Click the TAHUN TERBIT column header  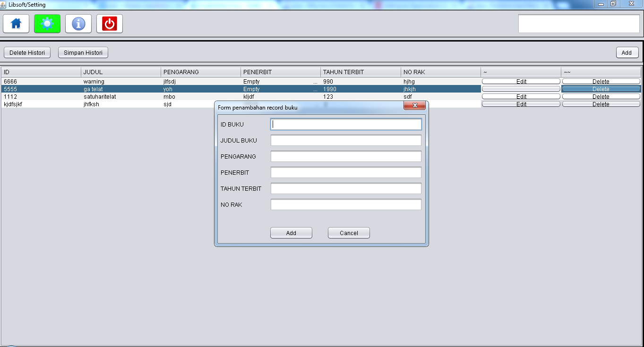[361, 72]
